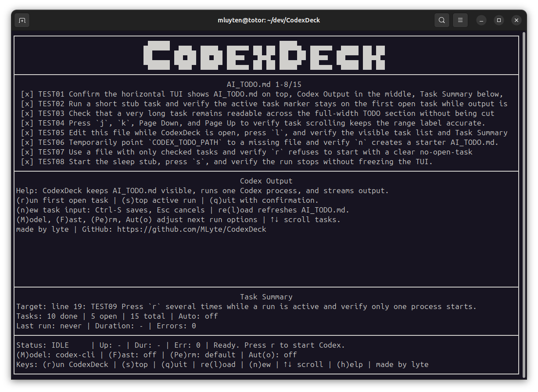Select the TEST01 task description text
Screen dimensions: 538x392
286,94
